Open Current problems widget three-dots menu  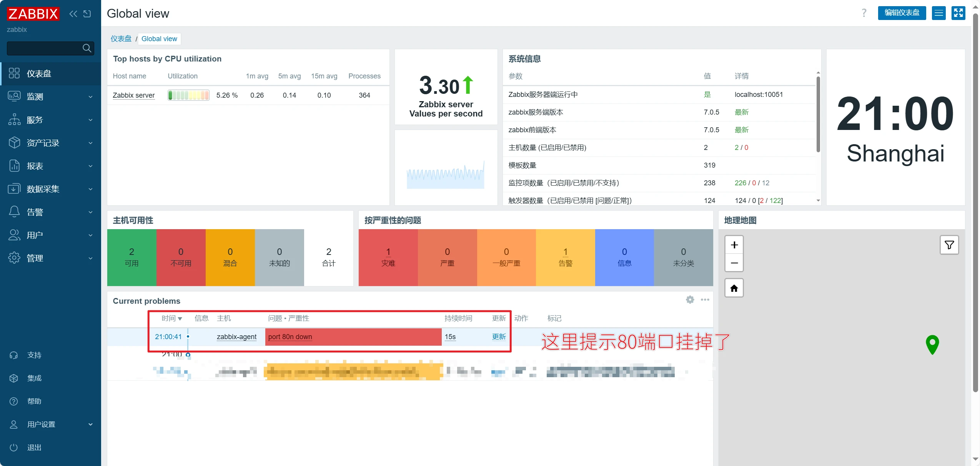pyautogui.click(x=705, y=300)
